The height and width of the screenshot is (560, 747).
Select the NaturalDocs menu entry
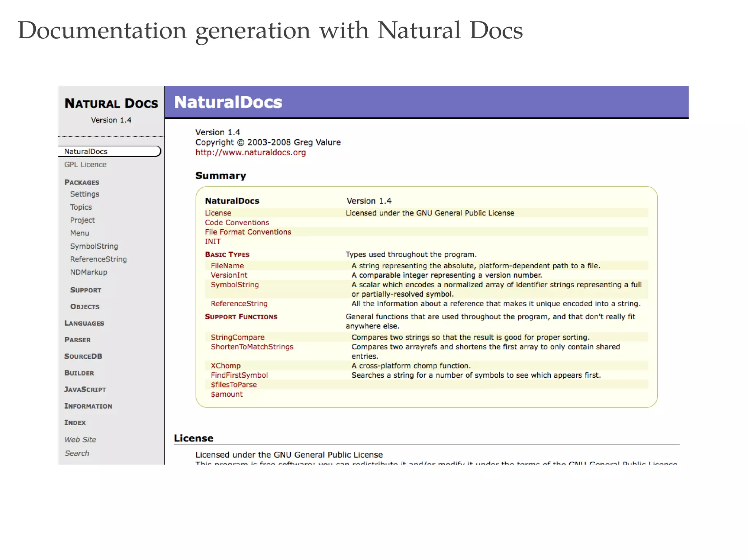[x=86, y=151]
